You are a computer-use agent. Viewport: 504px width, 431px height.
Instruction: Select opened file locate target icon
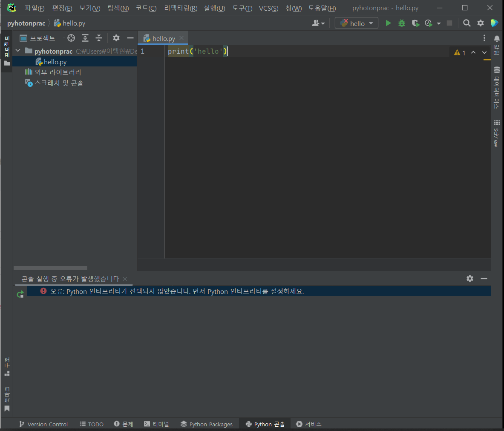[71, 38]
